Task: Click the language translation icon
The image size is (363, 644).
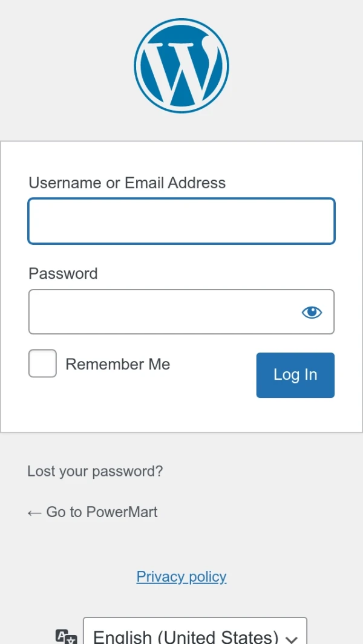Action: (66, 637)
